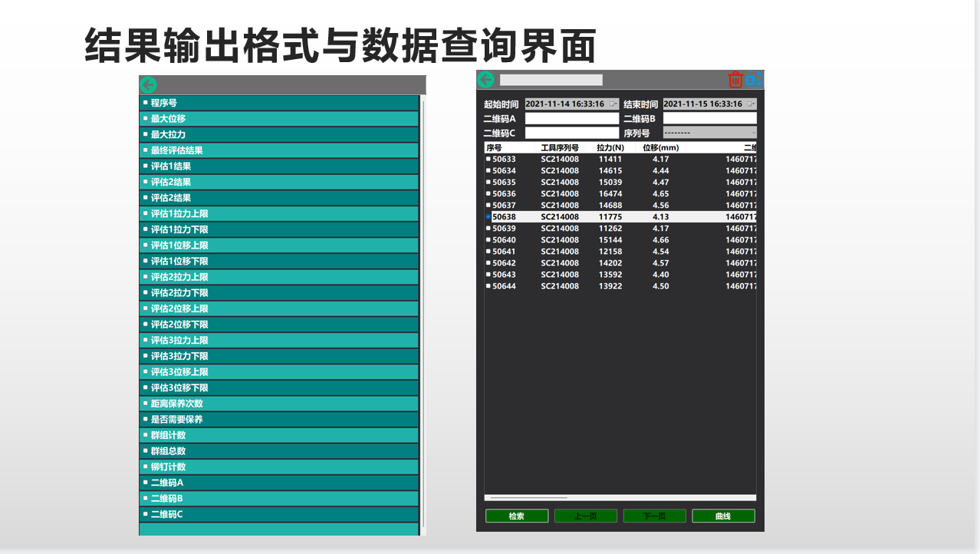Click the horizontal scrollbar under the data table

(x=529, y=498)
